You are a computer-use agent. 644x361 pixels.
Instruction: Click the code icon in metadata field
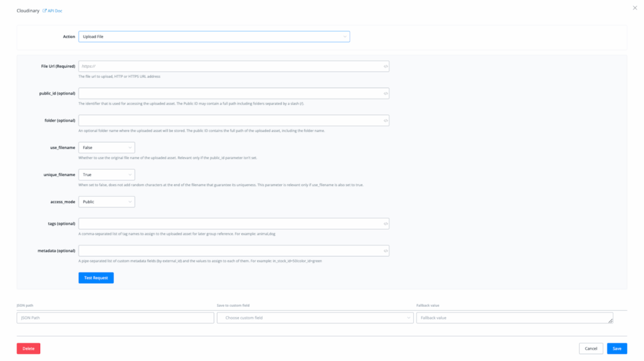[386, 250]
